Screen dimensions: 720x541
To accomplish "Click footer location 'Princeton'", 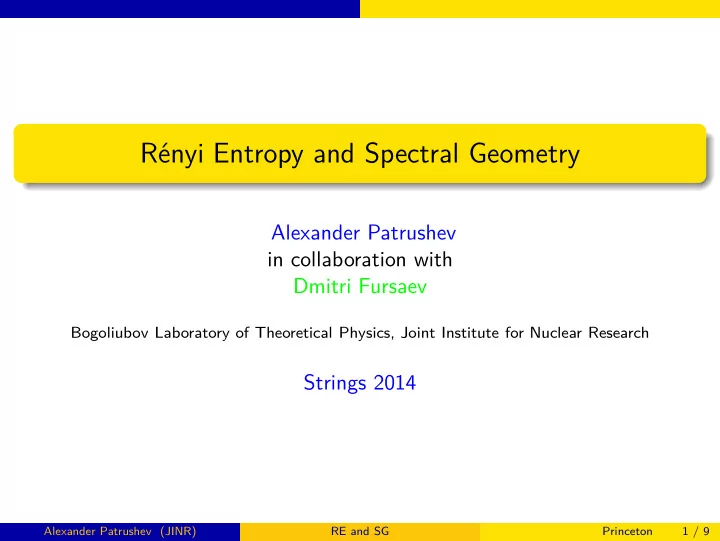I will pyautogui.click(x=627, y=531).
